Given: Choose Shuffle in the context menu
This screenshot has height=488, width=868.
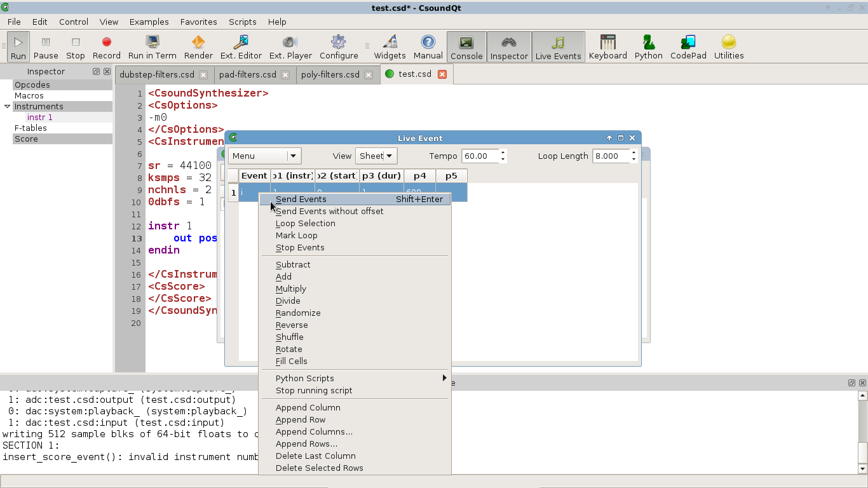Looking at the screenshot, I should click(x=355, y=337).
